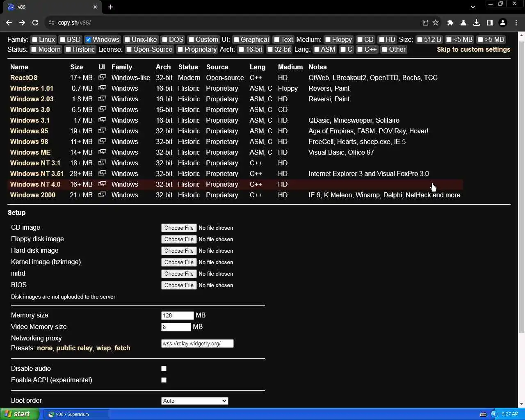Viewport: 525px width, 420px height.
Task: Open the browser three-dot menu
Action: (516, 23)
